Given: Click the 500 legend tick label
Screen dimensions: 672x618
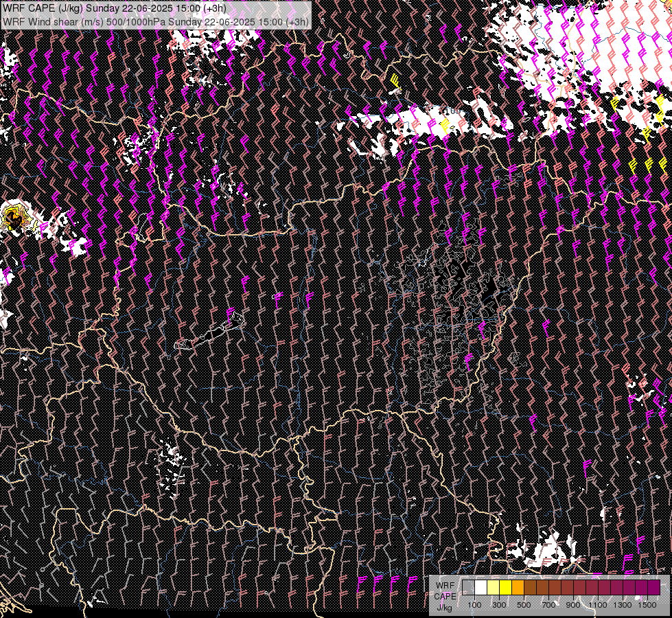Looking at the screenshot, I should point(524,605).
